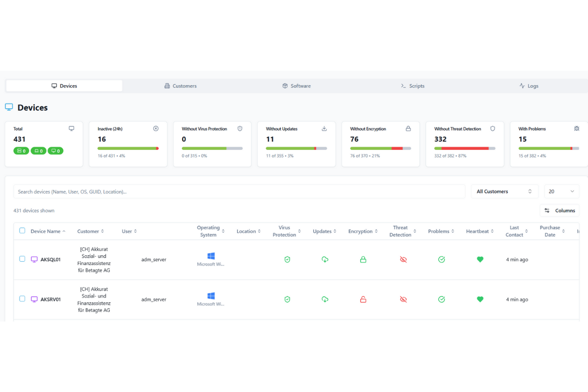The image size is (588, 392).
Task: Click the green heartbeat icon for AKSRV01
Action: (x=480, y=299)
